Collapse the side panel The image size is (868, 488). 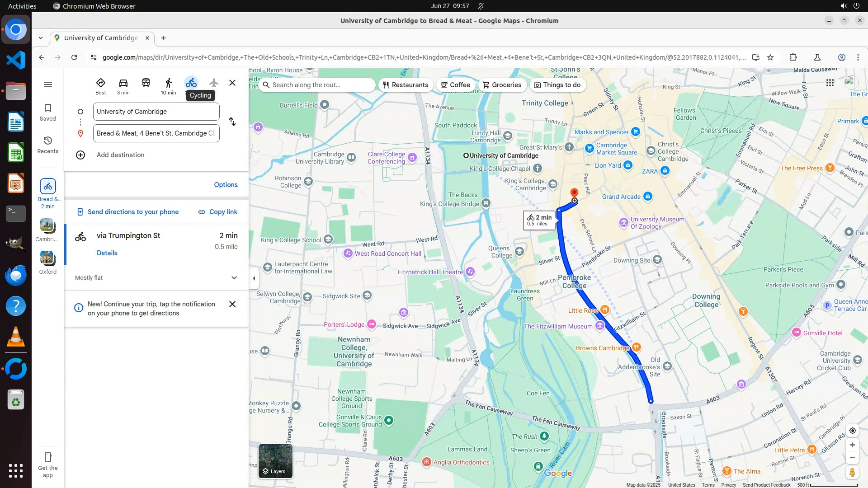point(254,278)
